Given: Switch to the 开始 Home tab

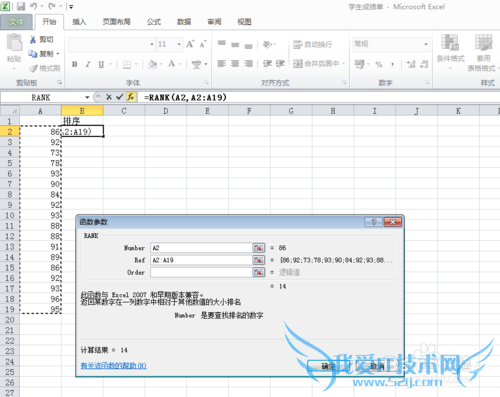Looking at the screenshot, I should (x=49, y=22).
